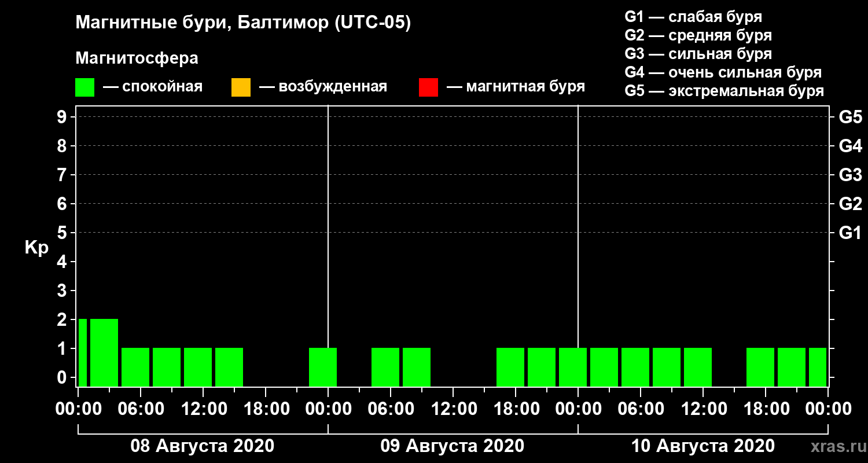Click the G2 label on the right axis

[x=850, y=204]
